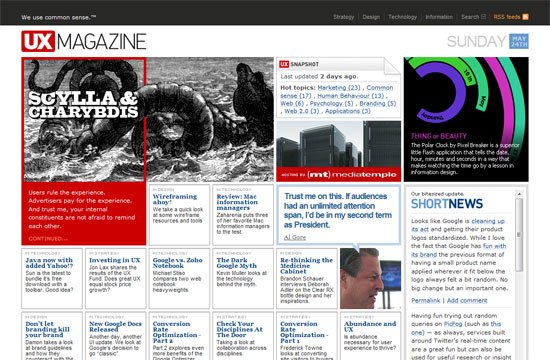Click the orange RSS feed icon
The image size is (550, 360).
525,17
